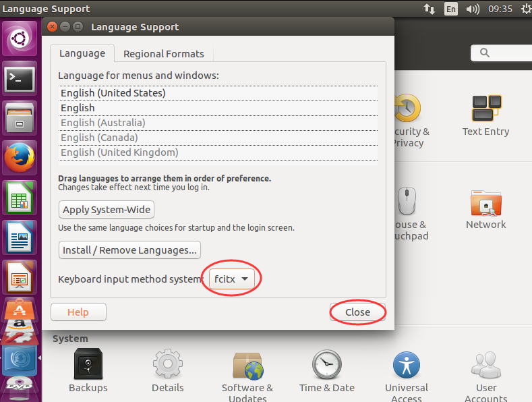Open Network settings icon
The image size is (532, 402).
(x=486, y=210)
